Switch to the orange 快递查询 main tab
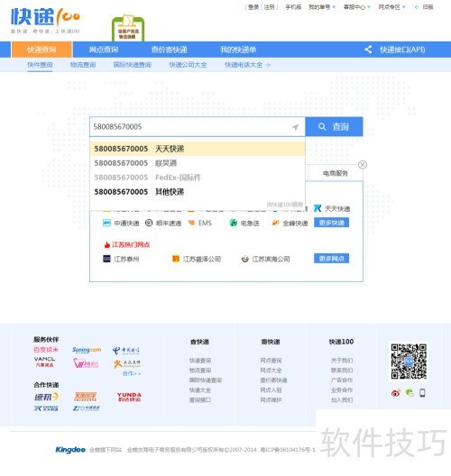 pos(41,50)
